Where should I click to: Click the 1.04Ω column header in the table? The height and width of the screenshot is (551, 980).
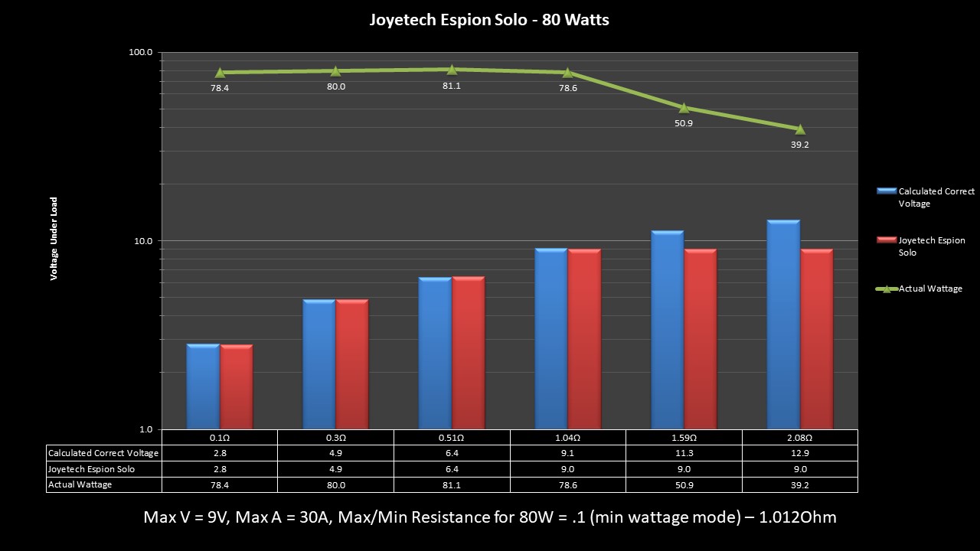(x=567, y=438)
